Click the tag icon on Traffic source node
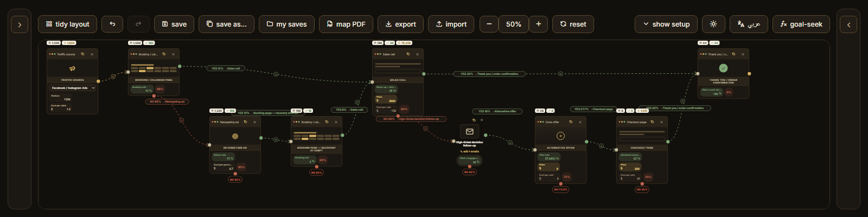Screen dimensions: 868x217 pyautogui.click(x=82, y=54)
